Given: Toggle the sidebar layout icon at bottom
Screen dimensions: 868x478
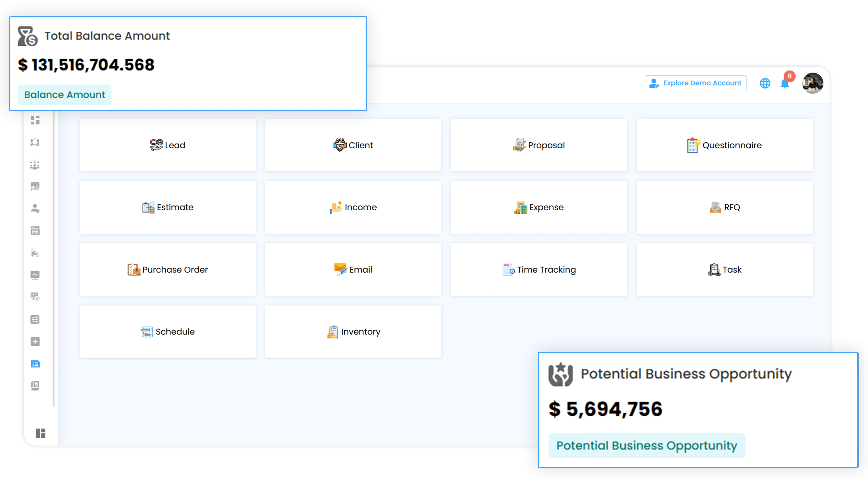Looking at the screenshot, I should pyautogui.click(x=40, y=433).
